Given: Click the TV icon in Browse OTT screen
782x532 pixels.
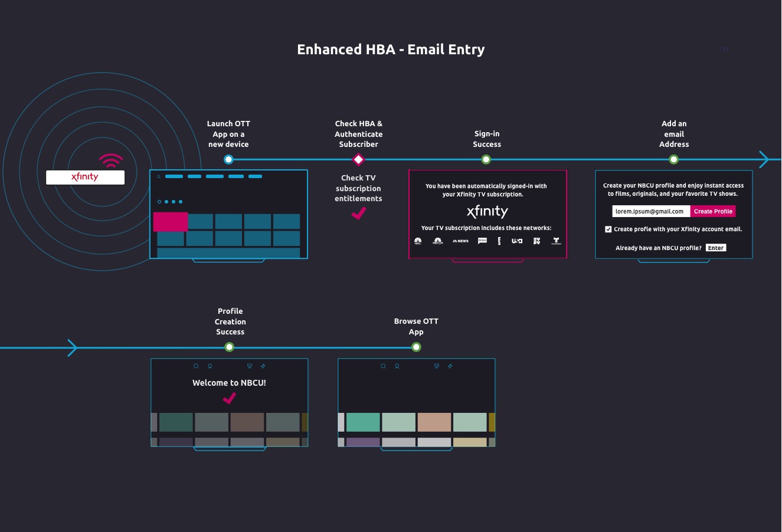Looking at the screenshot, I should tap(437, 366).
